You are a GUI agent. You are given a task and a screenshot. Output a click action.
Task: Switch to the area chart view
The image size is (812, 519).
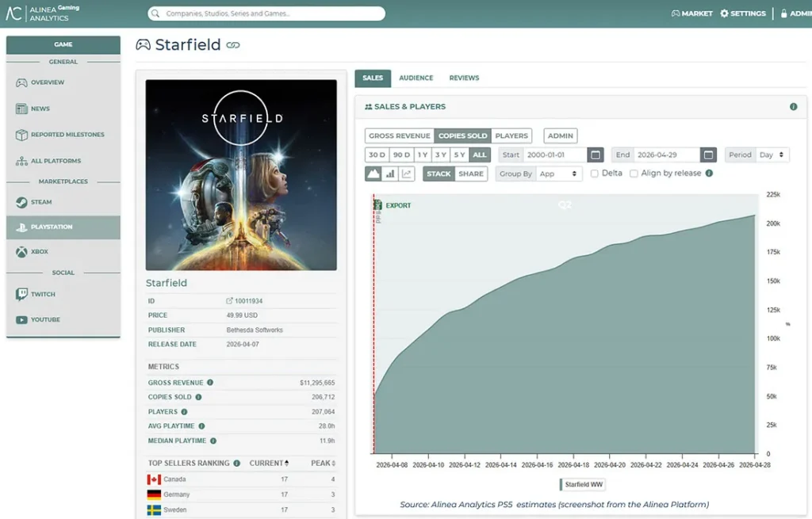pos(373,174)
